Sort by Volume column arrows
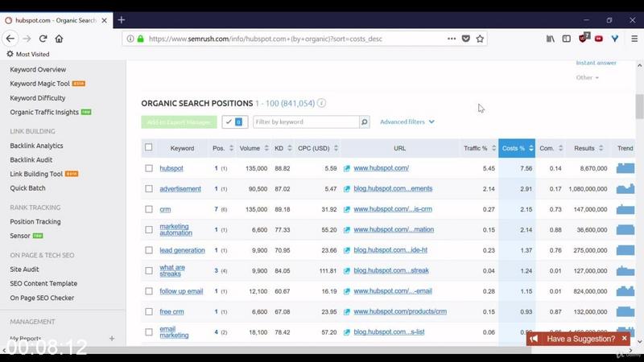The image size is (644, 362). [x=266, y=148]
